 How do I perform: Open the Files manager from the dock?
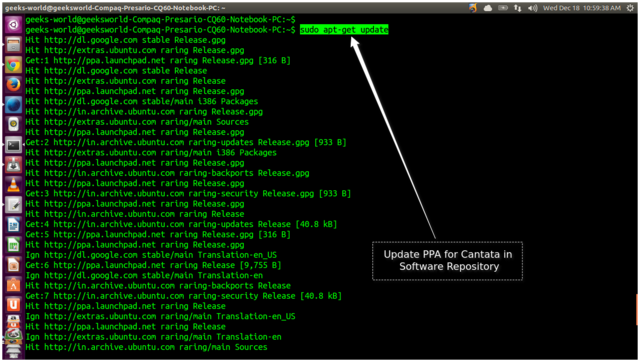(13, 45)
